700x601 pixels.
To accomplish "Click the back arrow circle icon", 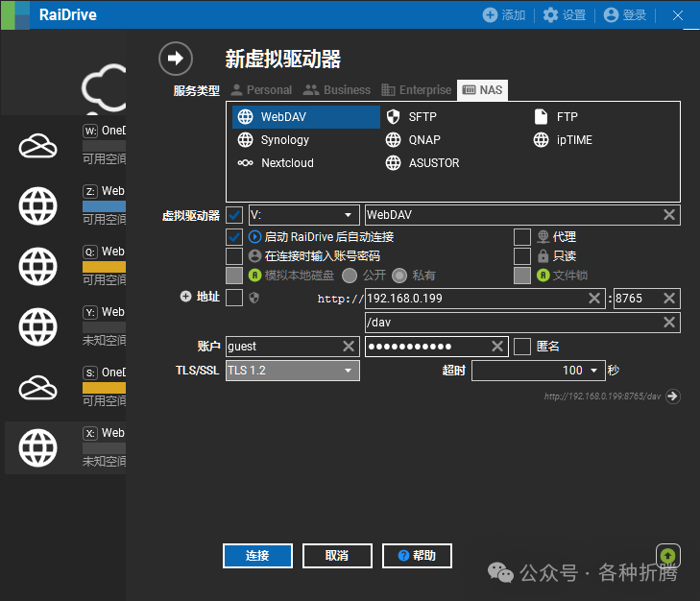I will 176,59.
